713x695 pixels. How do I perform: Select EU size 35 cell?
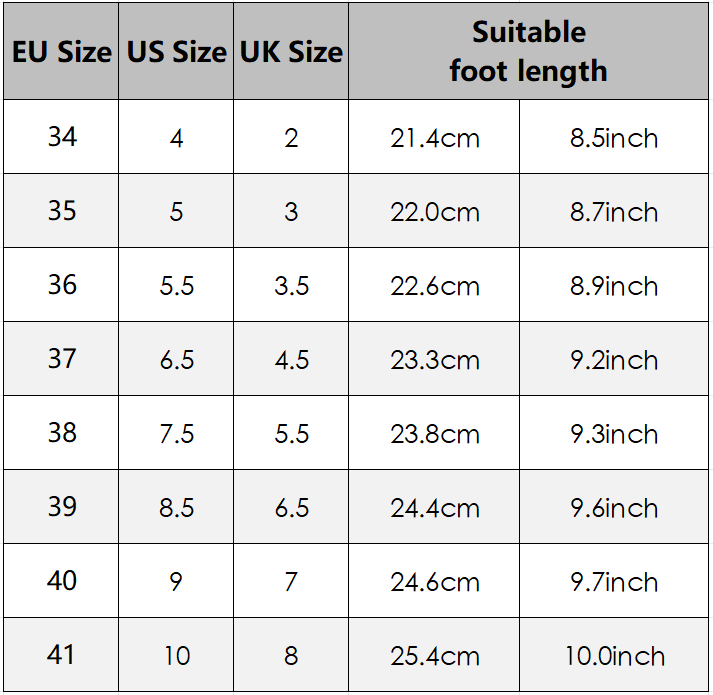(x=61, y=211)
